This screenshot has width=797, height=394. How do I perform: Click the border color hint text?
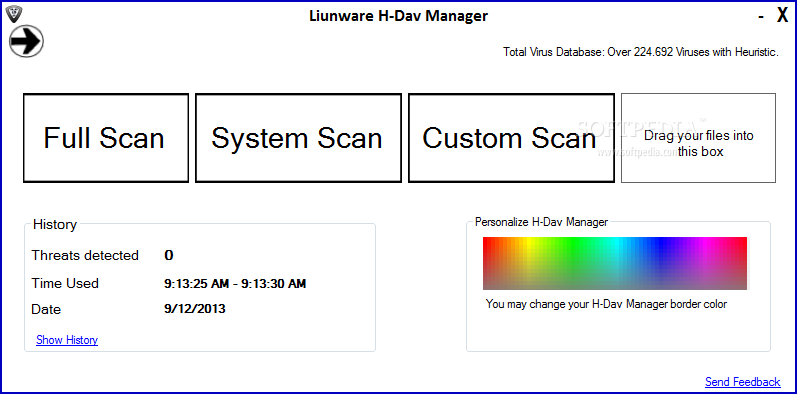(606, 304)
